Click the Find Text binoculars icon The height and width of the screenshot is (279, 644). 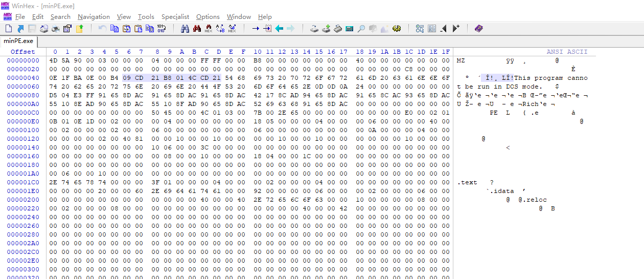185,29
